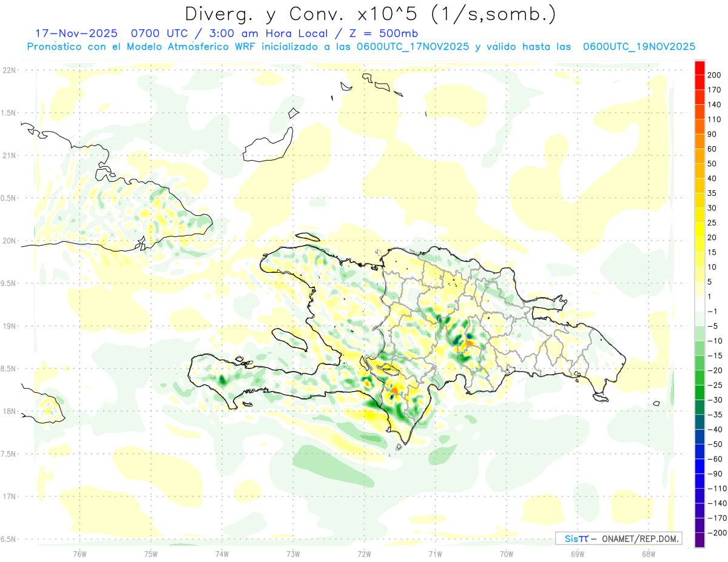Image resolution: width=728 pixels, height=562 pixels.
Task: Click the "71W" longitude label
Action: (435, 554)
